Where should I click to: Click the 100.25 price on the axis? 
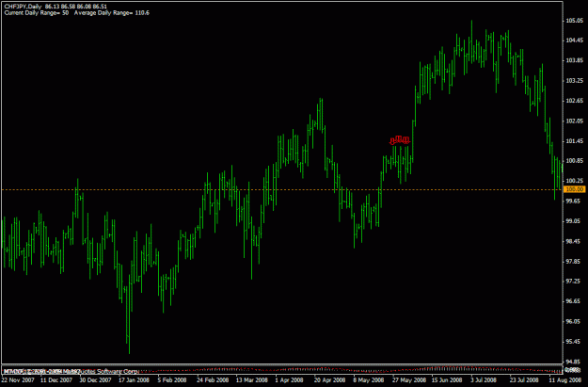(574, 181)
